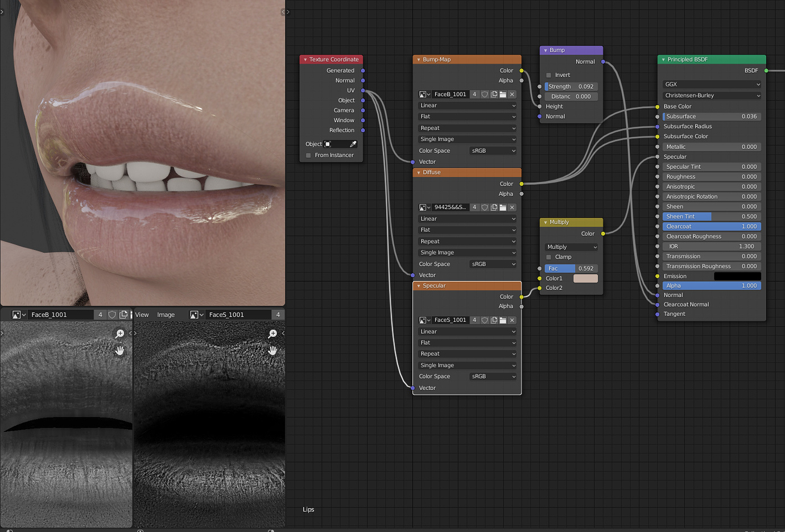
Task: Enable Invert on the Bump node
Action: pyautogui.click(x=548, y=74)
